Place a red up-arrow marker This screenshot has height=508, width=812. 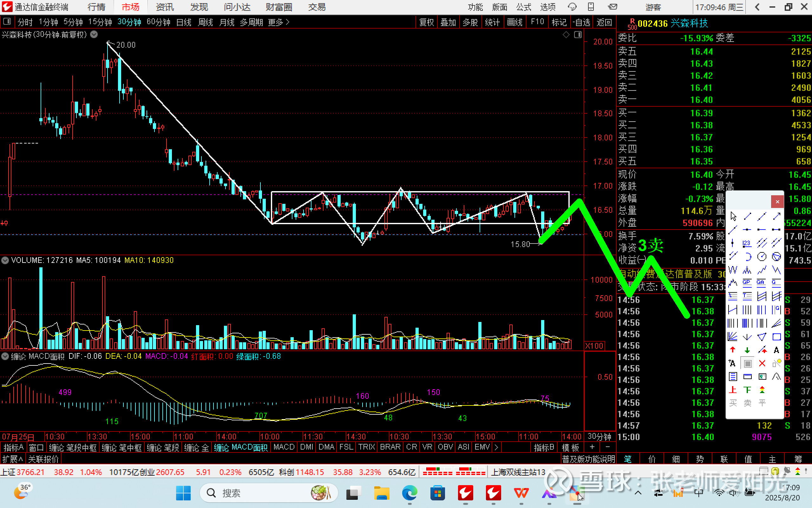coord(733,350)
